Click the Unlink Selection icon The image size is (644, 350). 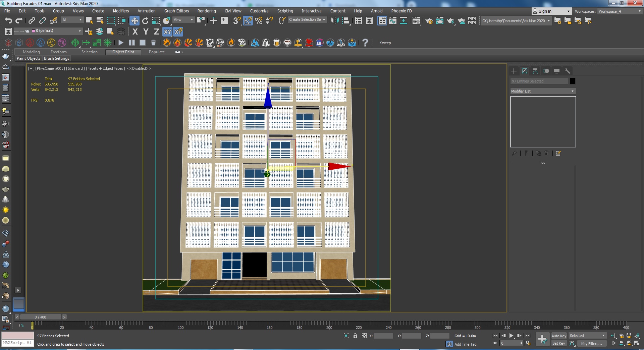pos(43,21)
